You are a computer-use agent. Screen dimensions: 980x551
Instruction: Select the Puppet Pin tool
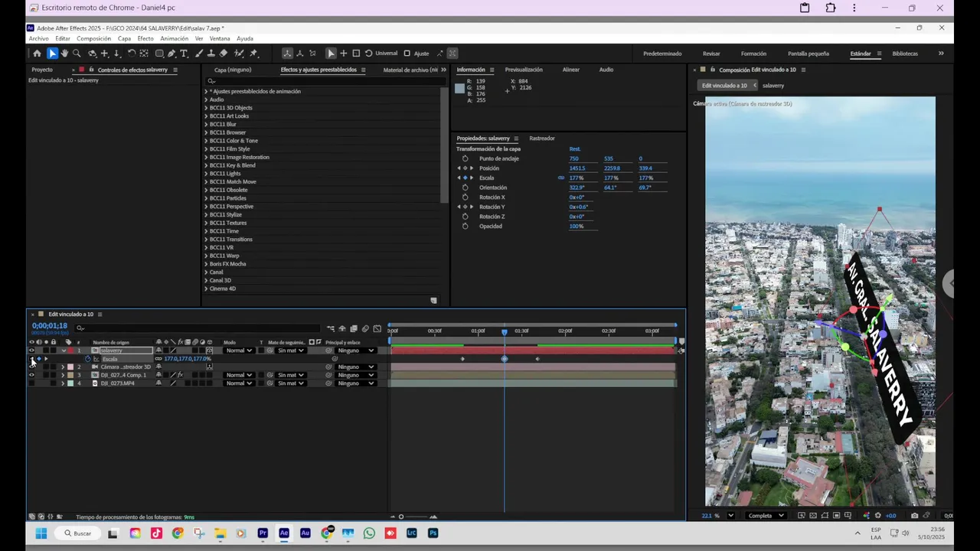[254, 54]
